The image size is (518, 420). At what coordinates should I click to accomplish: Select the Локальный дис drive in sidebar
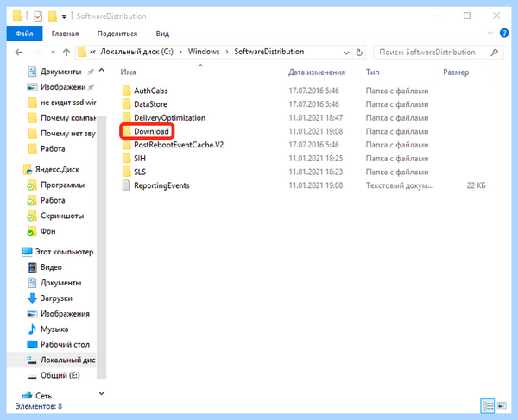click(67, 360)
